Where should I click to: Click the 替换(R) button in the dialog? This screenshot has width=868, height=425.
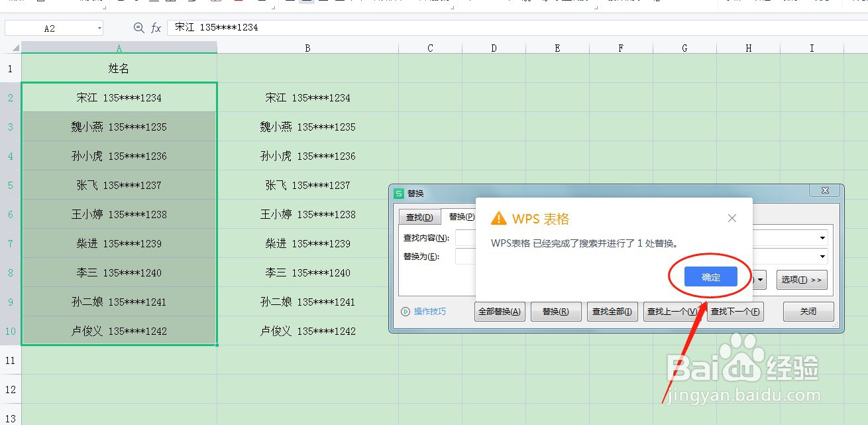click(x=556, y=311)
